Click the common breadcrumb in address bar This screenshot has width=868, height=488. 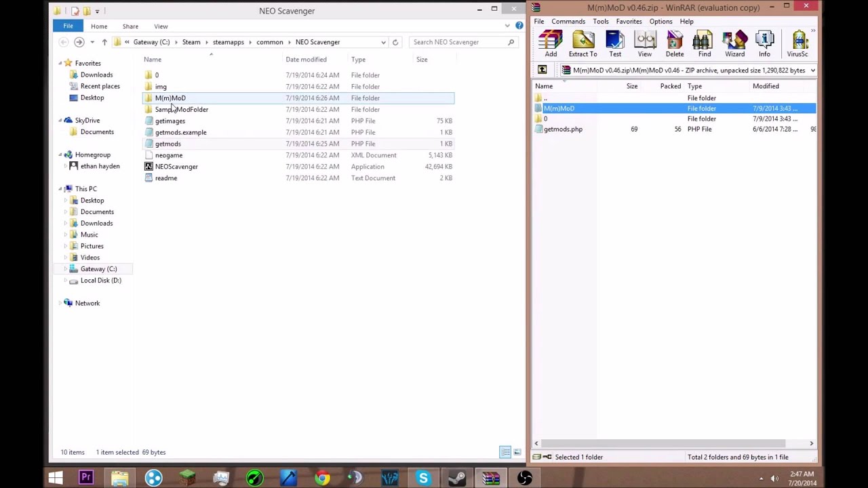tap(270, 42)
